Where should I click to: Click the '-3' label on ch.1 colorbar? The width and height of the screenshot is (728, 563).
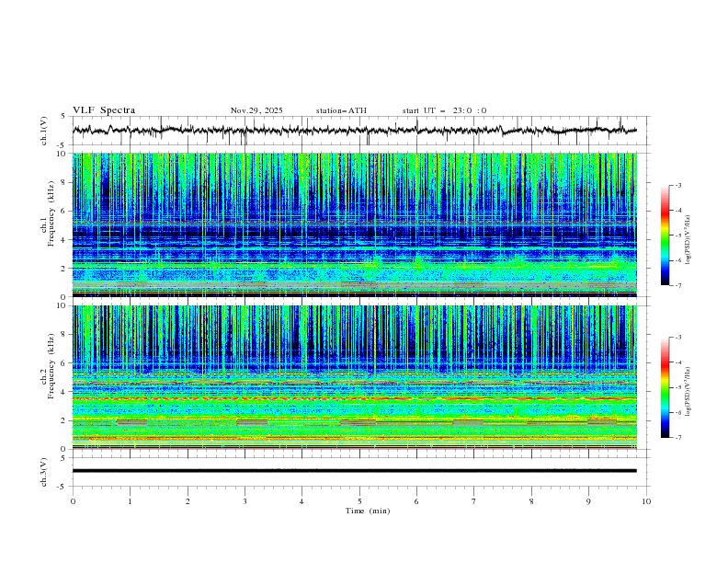[x=677, y=185]
